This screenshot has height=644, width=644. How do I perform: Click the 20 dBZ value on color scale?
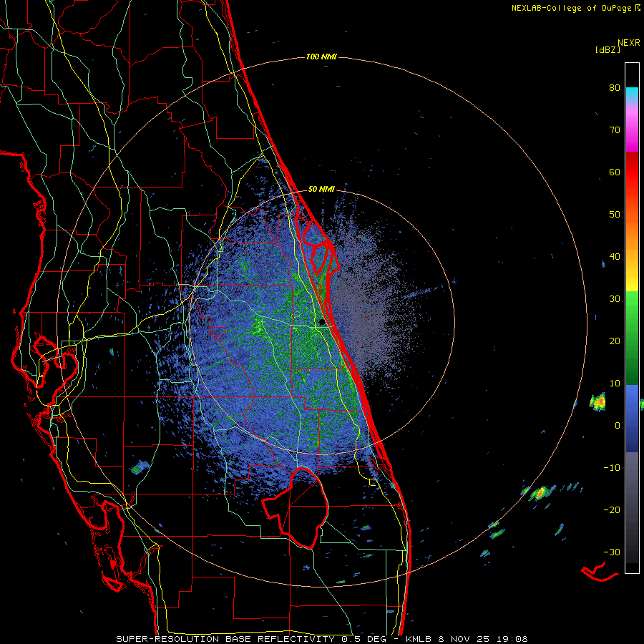615,341
